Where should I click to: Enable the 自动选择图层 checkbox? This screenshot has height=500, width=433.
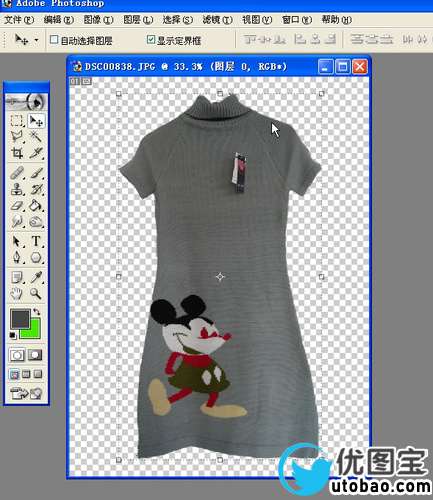coord(54,40)
